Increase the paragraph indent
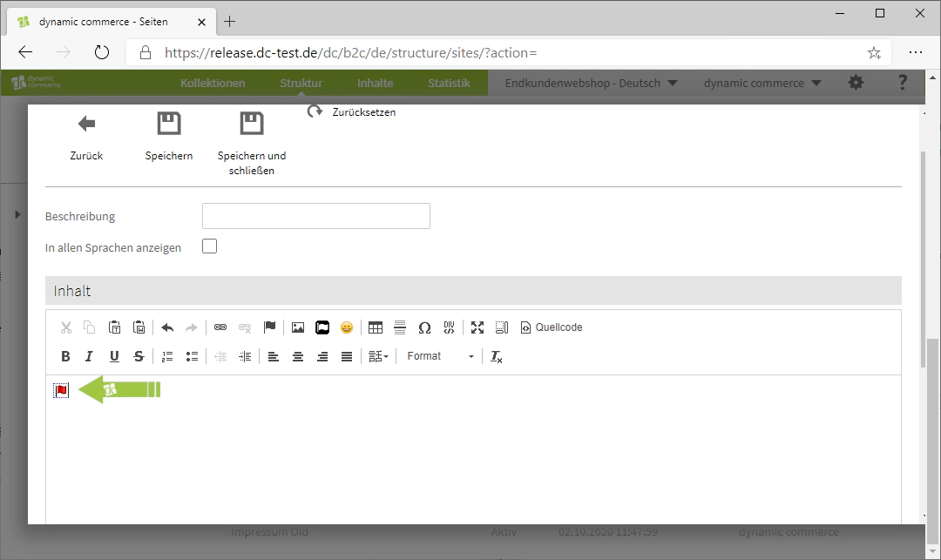This screenshot has height=560, width=941. (x=245, y=356)
